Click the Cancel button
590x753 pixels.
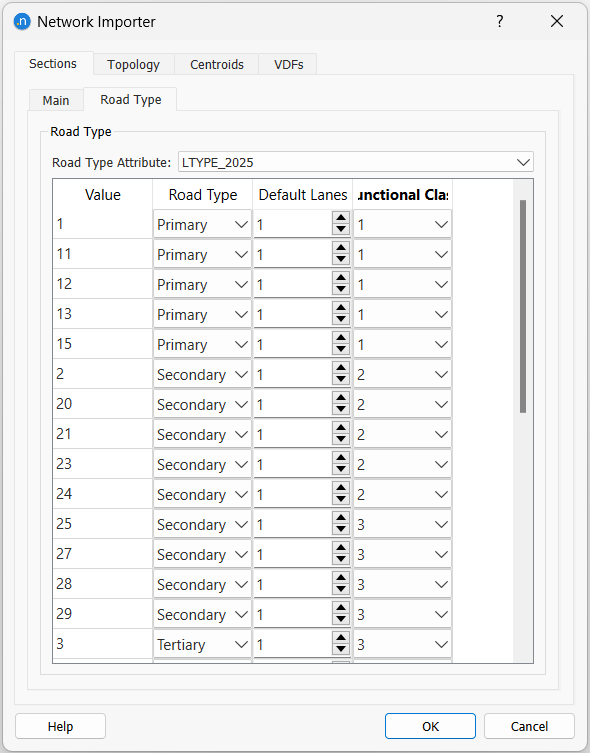(x=529, y=726)
